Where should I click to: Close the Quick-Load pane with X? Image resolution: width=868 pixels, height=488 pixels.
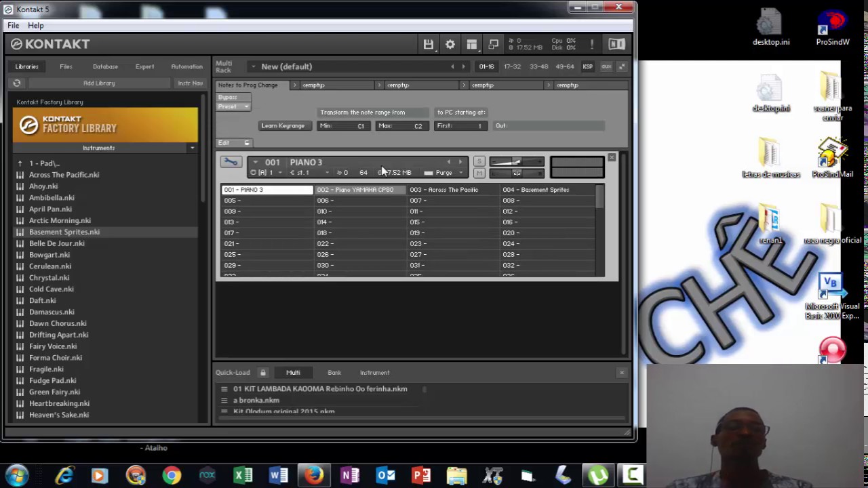point(622,373)
